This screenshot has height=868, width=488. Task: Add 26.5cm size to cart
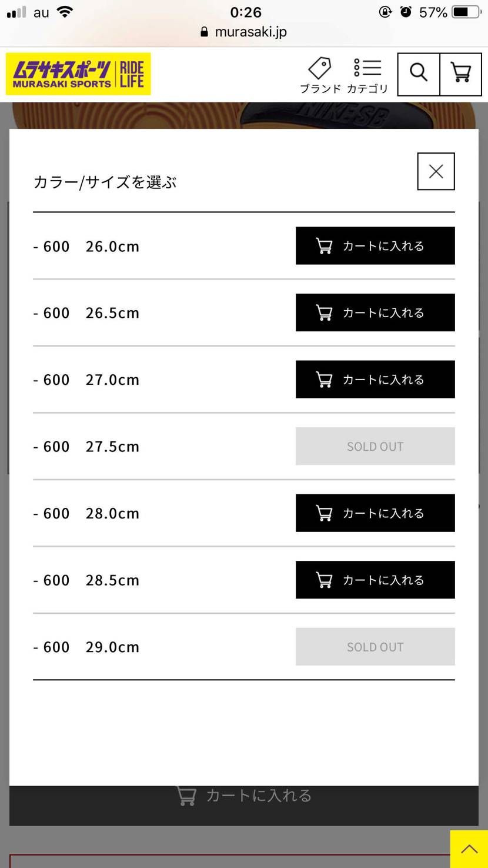click(375, 312)
